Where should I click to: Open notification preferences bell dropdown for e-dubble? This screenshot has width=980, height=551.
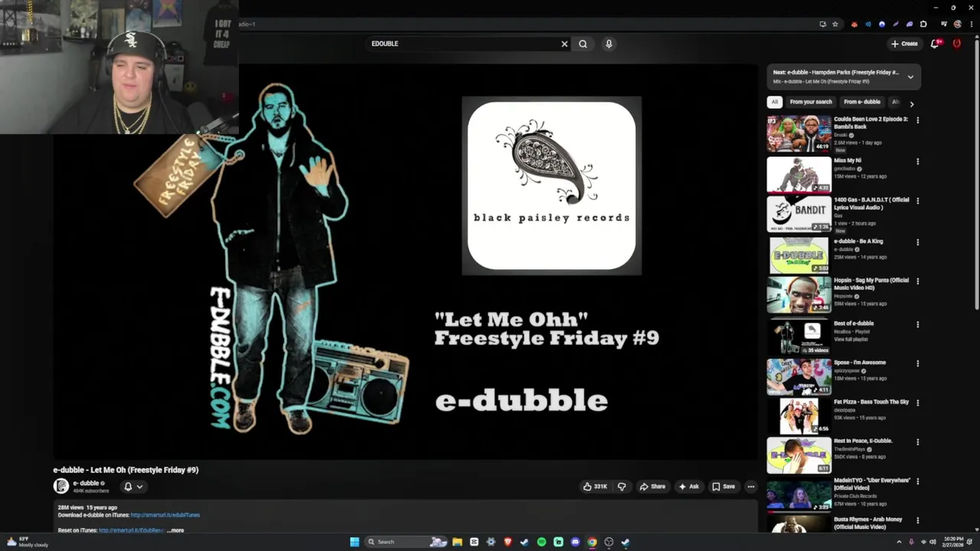click(133, 487)
